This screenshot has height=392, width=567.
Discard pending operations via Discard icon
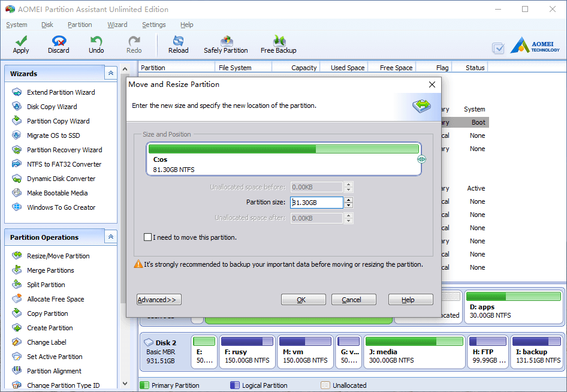[x=59, y=41]
